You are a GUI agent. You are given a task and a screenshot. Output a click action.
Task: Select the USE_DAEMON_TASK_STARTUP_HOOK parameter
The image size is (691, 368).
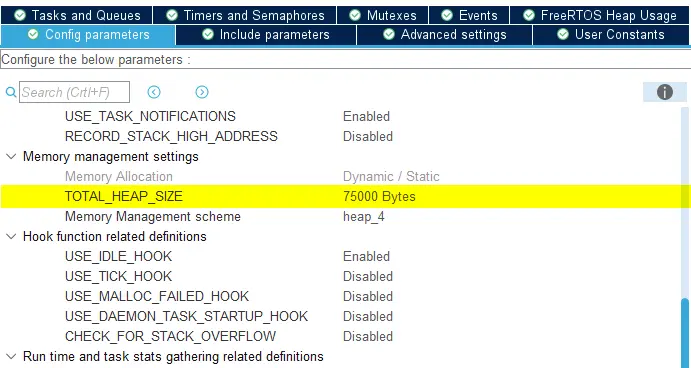pos(186,316)
